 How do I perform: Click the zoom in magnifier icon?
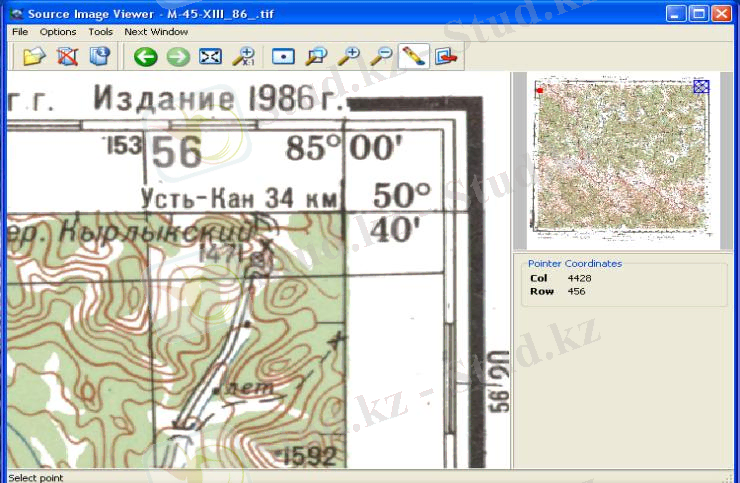coord(348,56)
